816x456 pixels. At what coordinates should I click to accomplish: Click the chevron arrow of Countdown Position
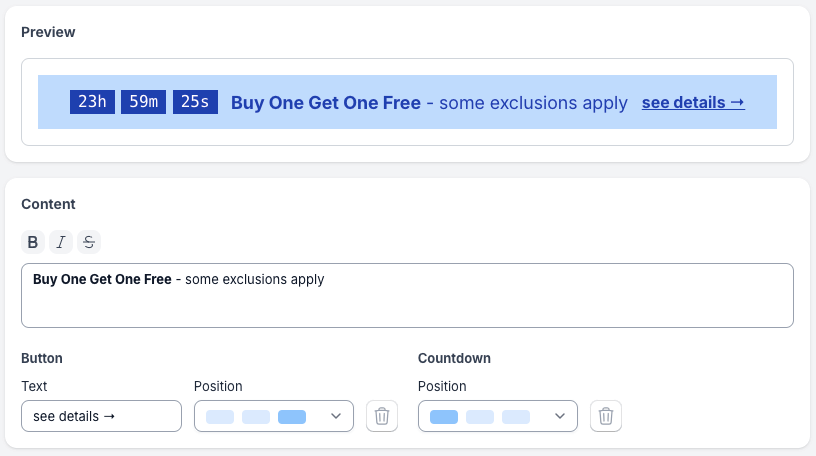[x=560, y=417]
